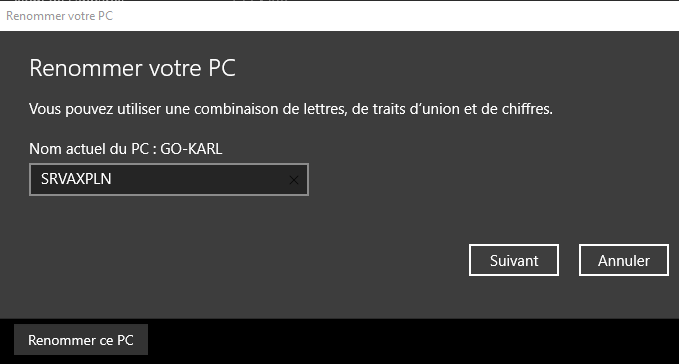Click the SRVAXPLN text in the field
The width and height of the screenshot is (679, 364).
76,179
